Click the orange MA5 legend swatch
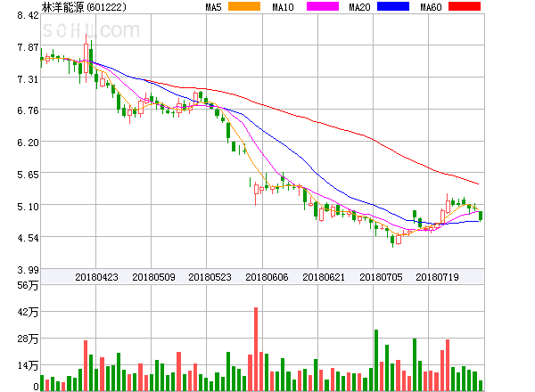The width and height of the screenshot is (535, 392). 244,6
